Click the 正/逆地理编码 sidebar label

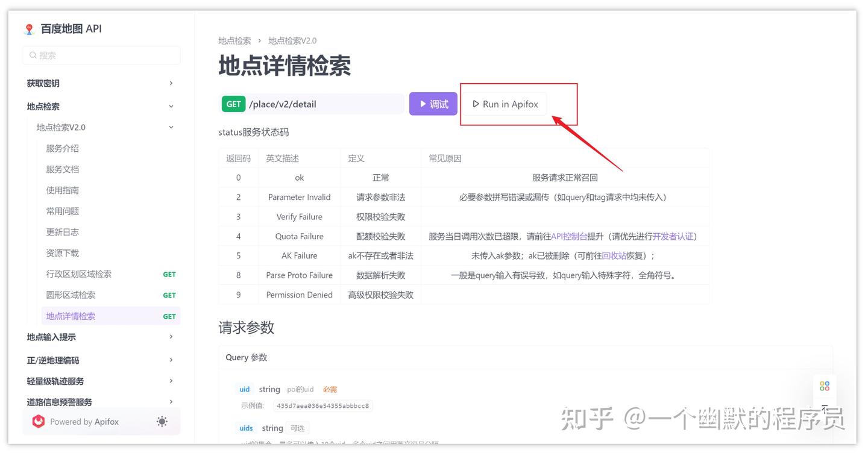pyautogui.click(x=53, y=360)
